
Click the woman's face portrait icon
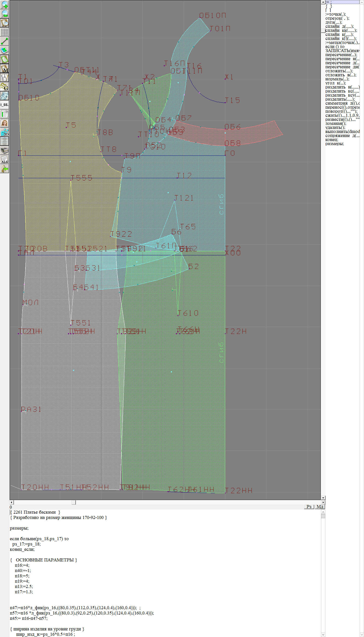[5, 123]
